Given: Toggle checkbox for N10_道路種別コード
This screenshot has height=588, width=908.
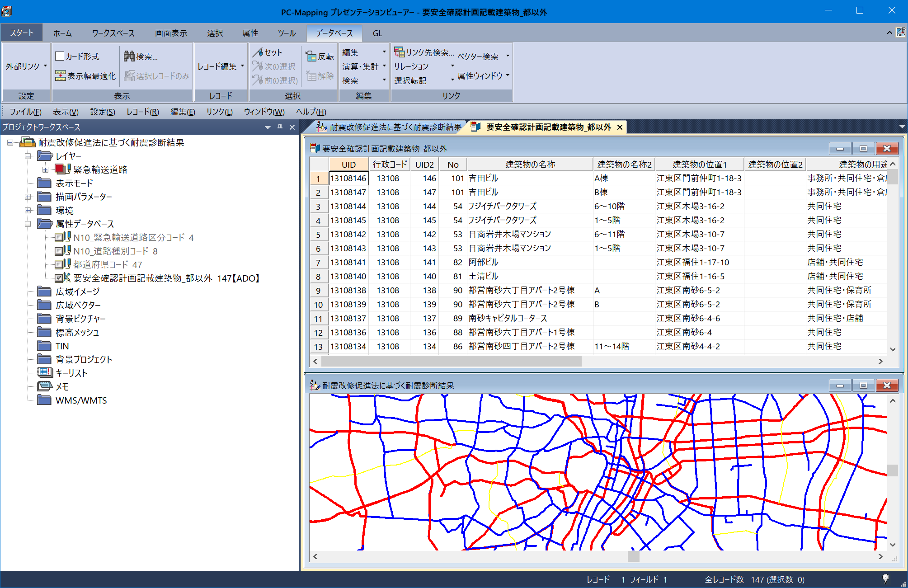Looking at the screenshot, I should pyautogui.click(x=59, y=251).
